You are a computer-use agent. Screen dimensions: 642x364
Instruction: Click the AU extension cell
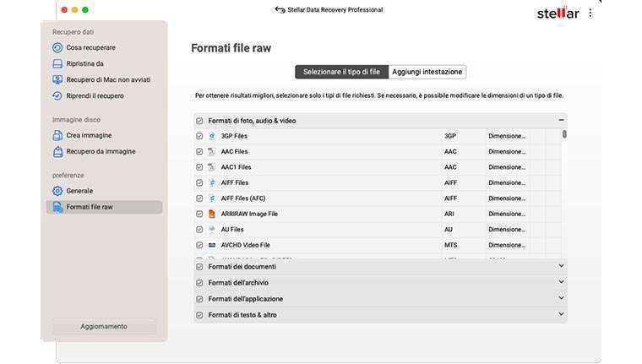[x=449, y=229]
